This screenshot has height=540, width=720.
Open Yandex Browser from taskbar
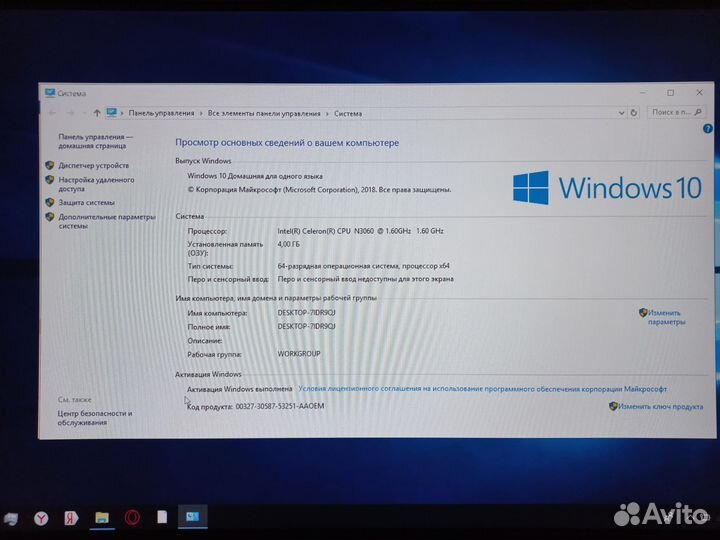(40, 517)
